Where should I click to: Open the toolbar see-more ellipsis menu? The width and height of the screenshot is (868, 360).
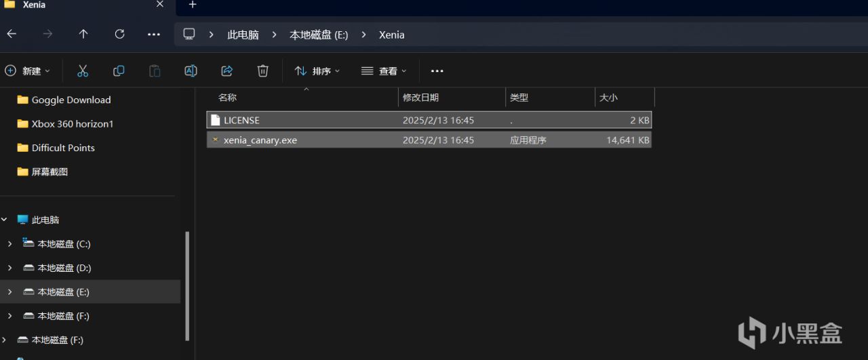click(437, 71)
